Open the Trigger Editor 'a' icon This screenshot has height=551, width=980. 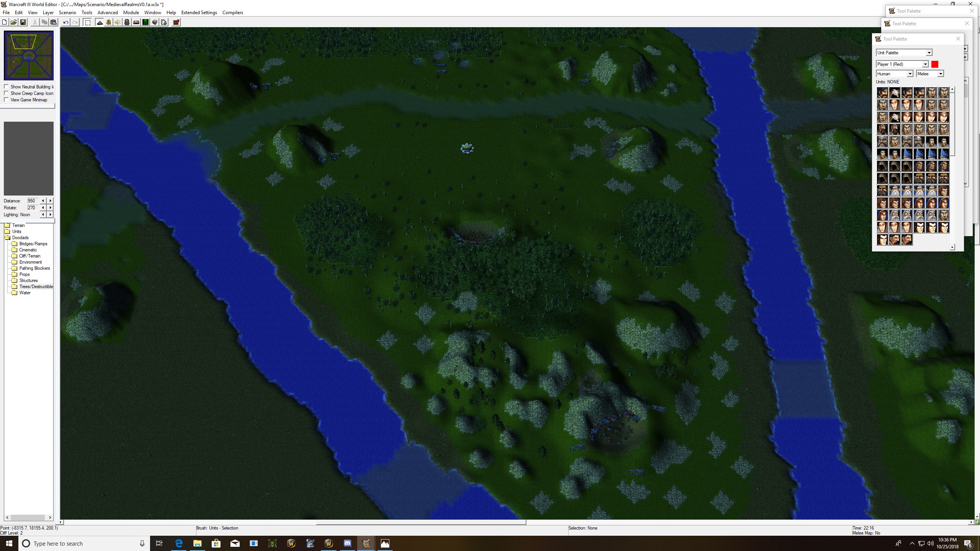click(x=109, y=22)
